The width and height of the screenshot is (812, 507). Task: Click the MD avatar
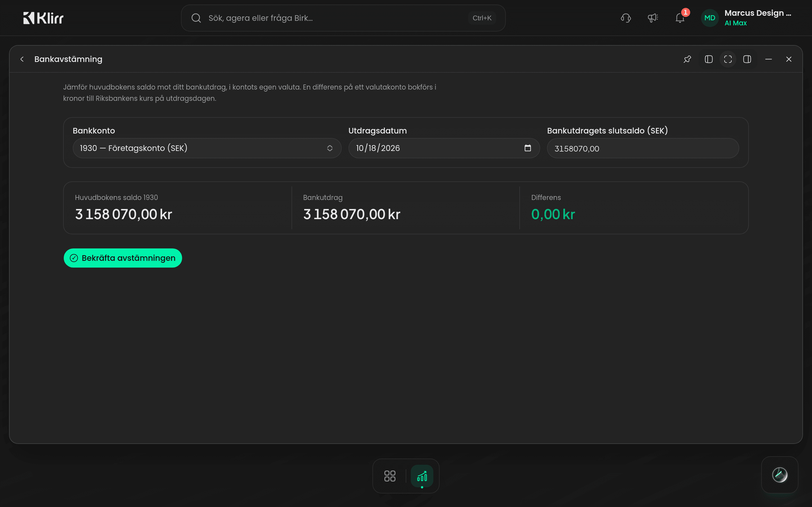point(710,18)
